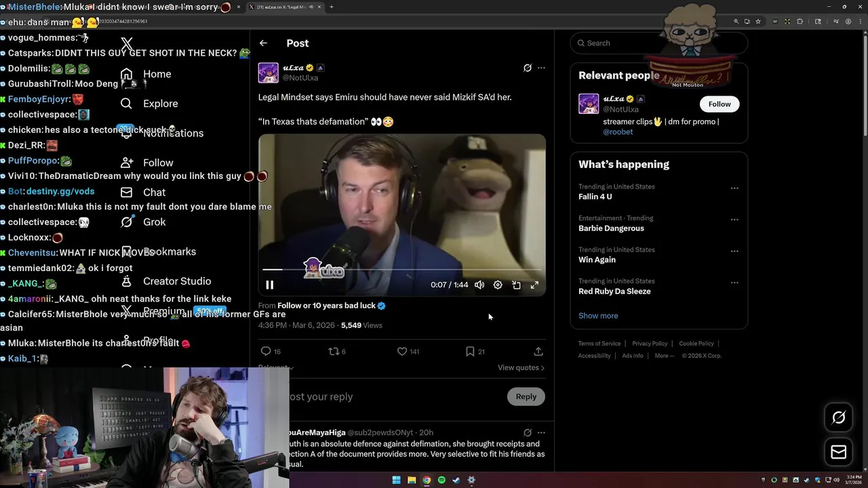868x488 pixels.
Task: Click the X Search box
Action: click(x=659, y=43)
